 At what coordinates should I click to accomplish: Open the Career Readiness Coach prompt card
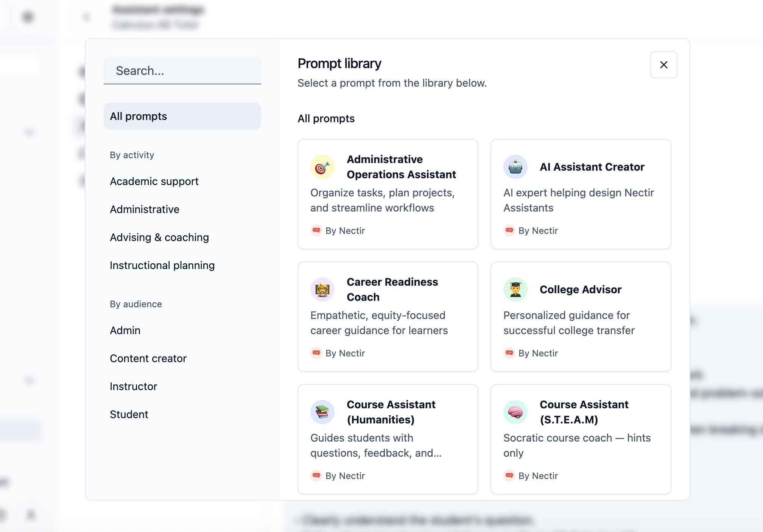[x=388, y=317]
